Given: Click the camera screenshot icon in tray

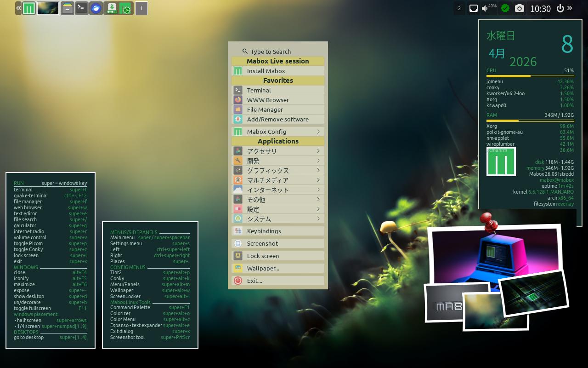Looking at the screenshot, I should click(519, 8).
